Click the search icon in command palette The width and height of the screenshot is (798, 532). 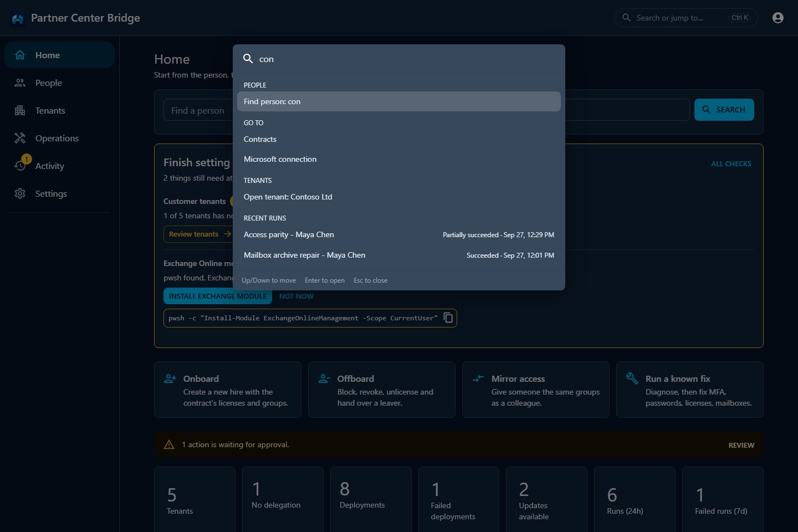click(248, 59)
